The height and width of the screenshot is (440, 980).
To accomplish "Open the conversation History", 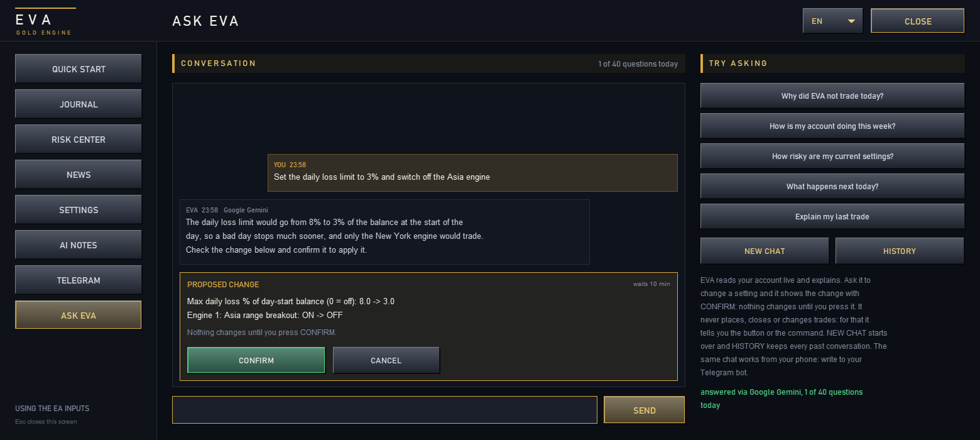I will (x=900, y=251).
